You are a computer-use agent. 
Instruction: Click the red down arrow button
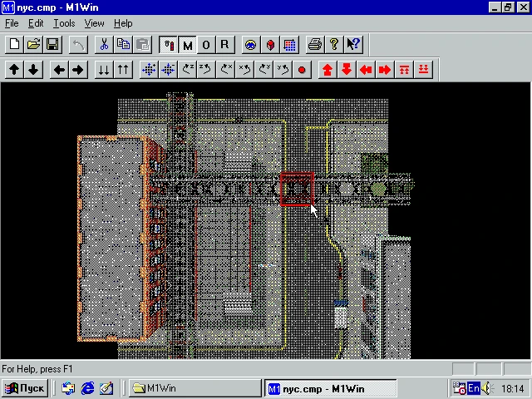coord(347,70)
